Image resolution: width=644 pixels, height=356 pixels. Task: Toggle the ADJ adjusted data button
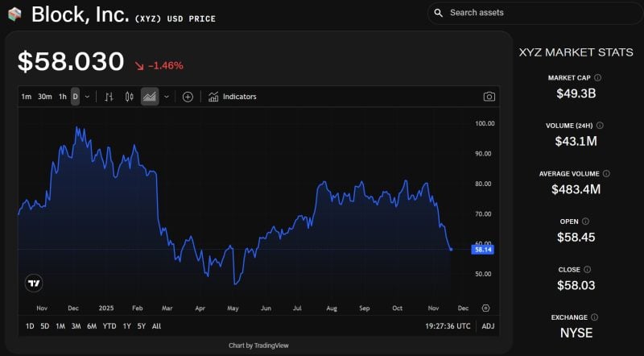[x=488, y=326]
